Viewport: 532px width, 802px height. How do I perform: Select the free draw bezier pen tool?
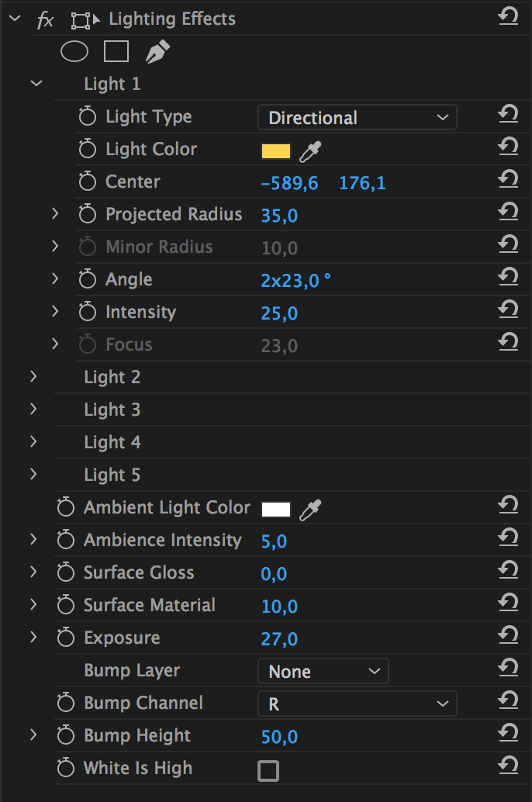pos(157,52)
